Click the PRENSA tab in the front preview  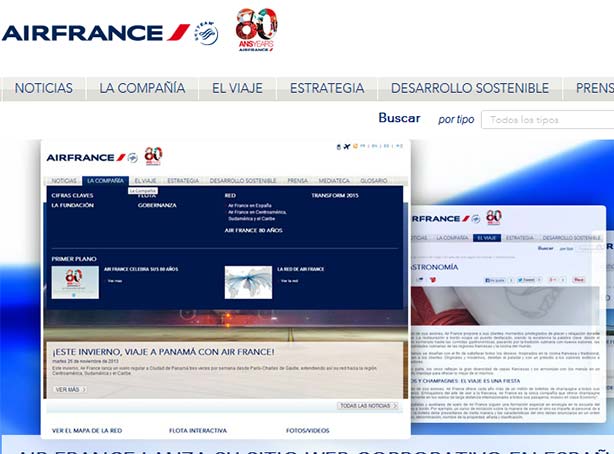298,181
